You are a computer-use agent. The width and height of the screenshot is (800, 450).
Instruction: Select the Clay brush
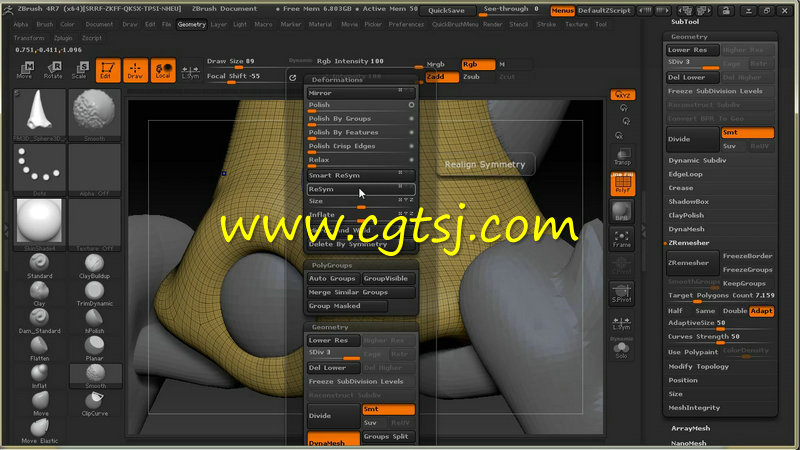(39, 294)
